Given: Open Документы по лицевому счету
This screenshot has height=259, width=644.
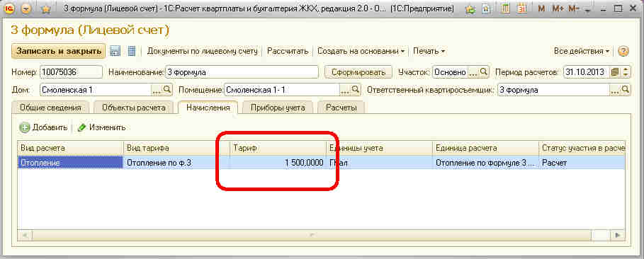Looking at the screenshot, I should coord(202,52).
